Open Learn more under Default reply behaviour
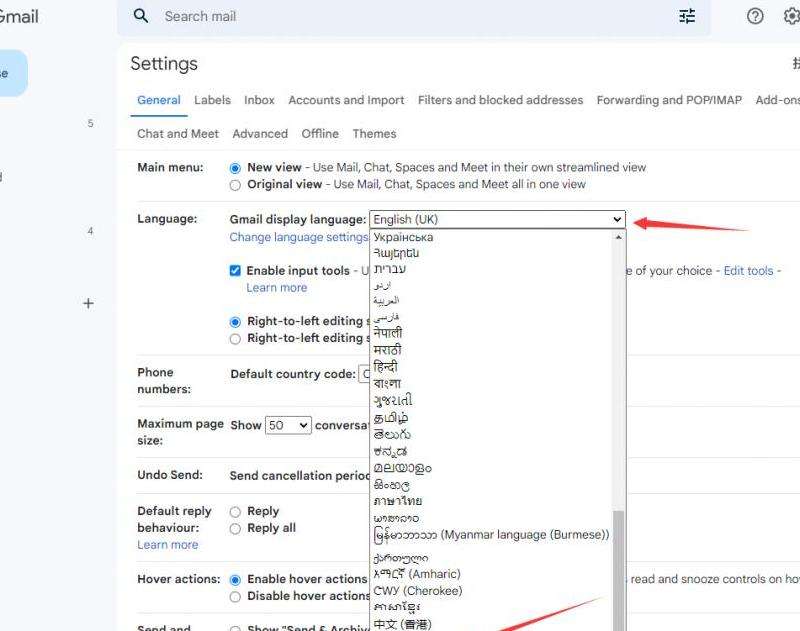This screenshot has height=631, width=800. [x=167, y=545]
